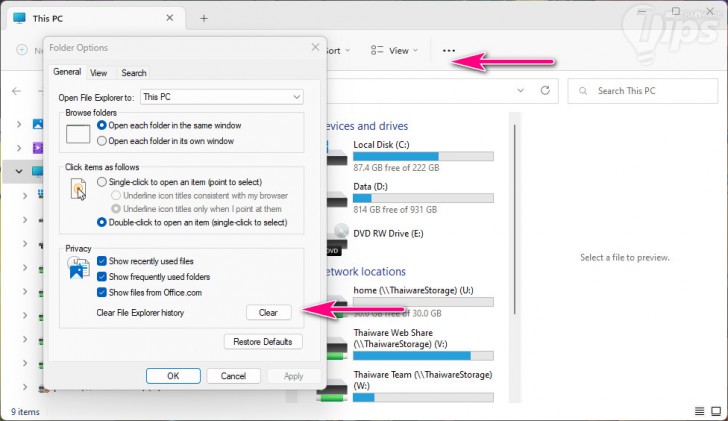Click the Search This PC field
This screenshot has width=728, height=421.
click(643, 91)
